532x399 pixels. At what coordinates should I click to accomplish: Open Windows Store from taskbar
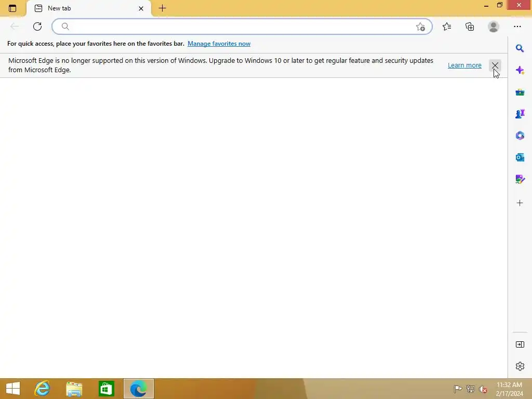(106, 389)
